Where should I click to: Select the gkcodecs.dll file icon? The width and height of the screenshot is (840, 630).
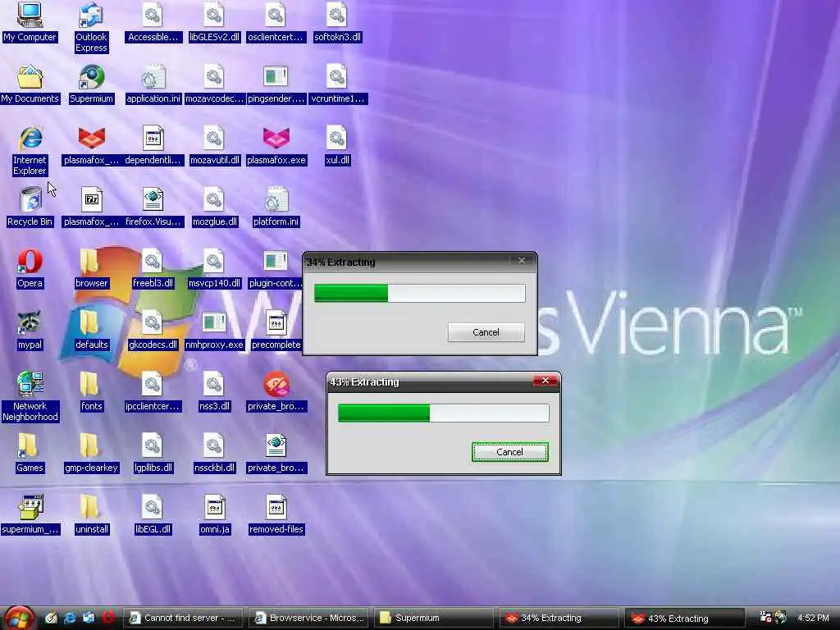[153, 323]
